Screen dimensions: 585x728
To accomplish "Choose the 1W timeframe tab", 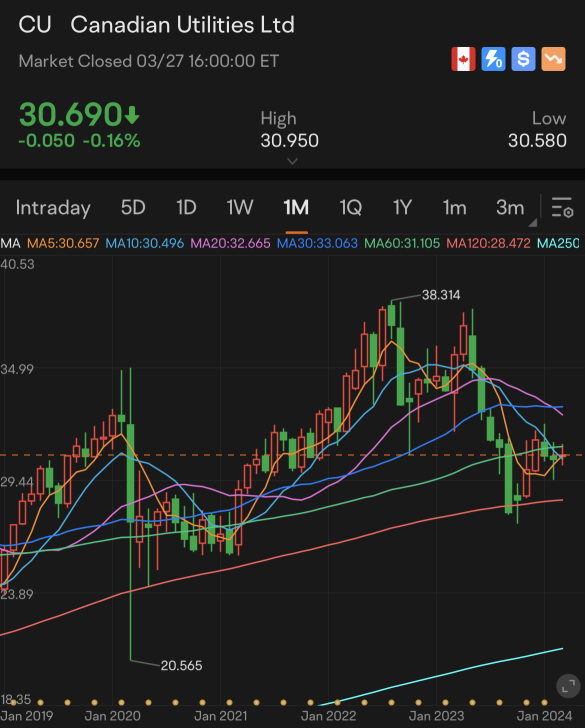I will click(x=240, y=208).
